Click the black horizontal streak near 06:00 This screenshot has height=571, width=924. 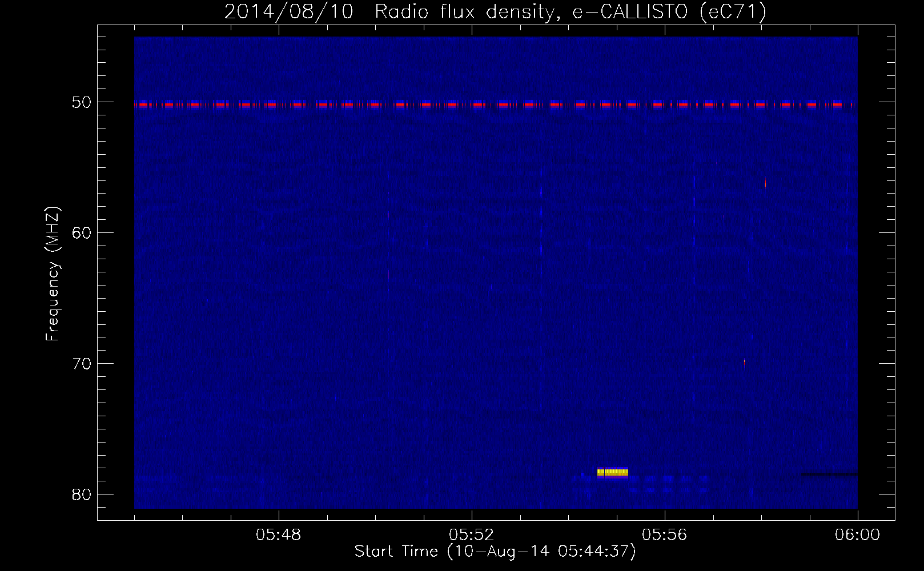point(829,474)
